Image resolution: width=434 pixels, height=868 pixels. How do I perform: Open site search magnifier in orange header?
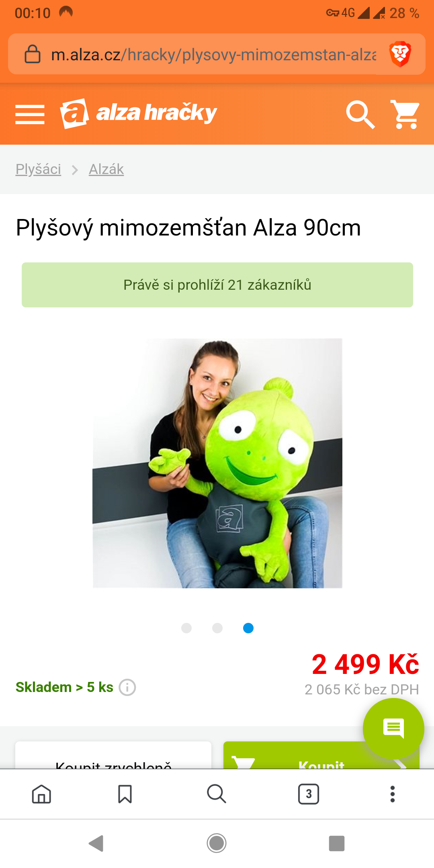coord(360,115)
